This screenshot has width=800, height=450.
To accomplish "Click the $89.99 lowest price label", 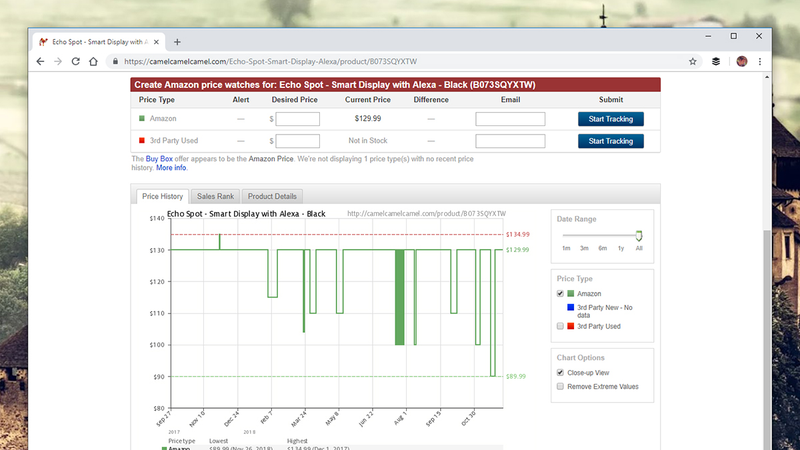I will tap(516, 377).
